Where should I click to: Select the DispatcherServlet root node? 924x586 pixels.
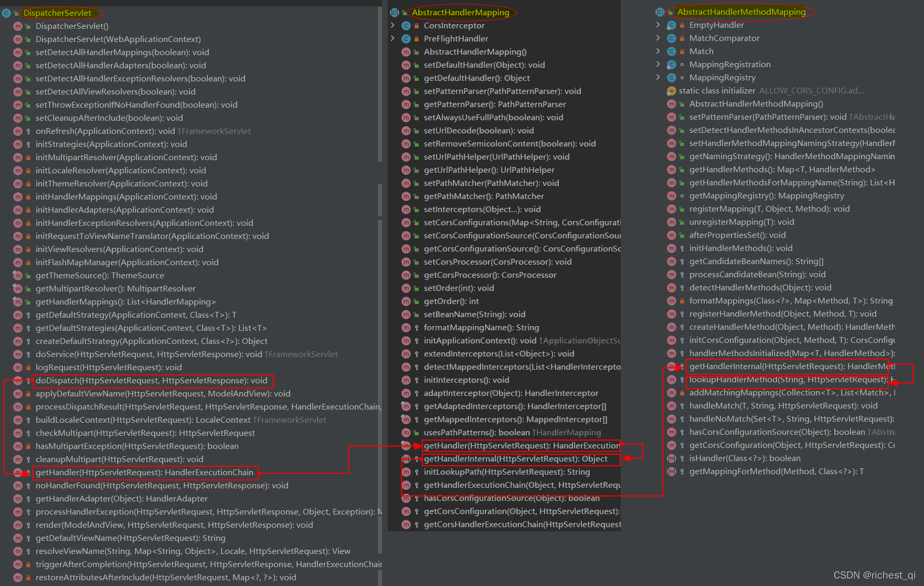click(x=57, y=13)
